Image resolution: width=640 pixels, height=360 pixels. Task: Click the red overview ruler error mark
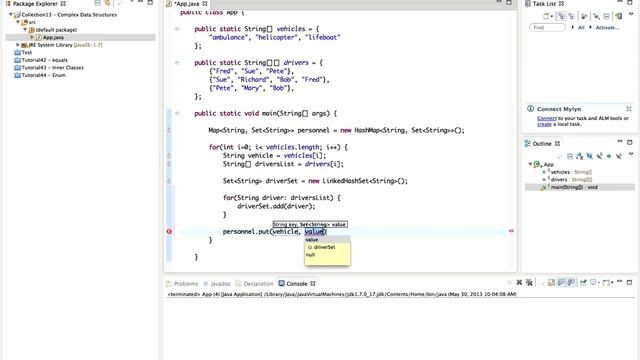pos(511,231)
